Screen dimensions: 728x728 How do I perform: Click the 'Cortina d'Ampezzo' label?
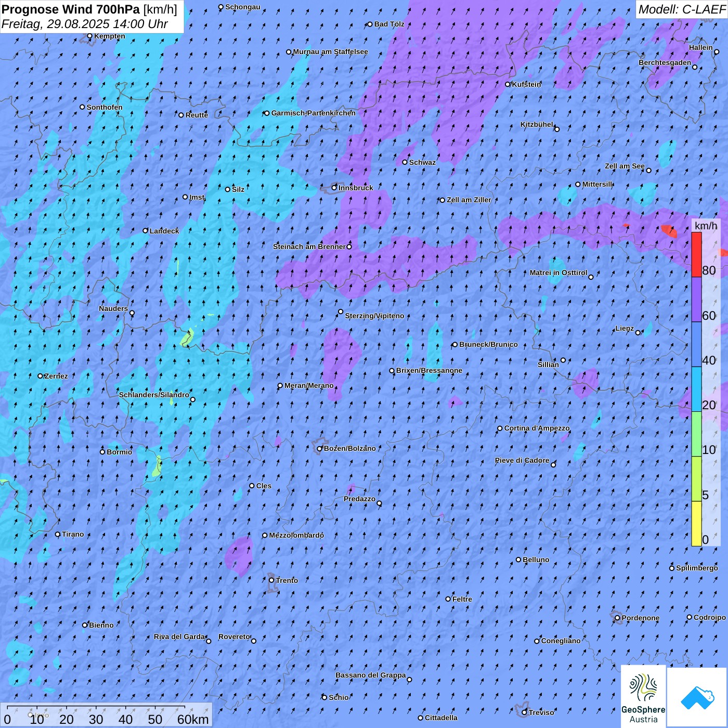(x=537, y=428)
